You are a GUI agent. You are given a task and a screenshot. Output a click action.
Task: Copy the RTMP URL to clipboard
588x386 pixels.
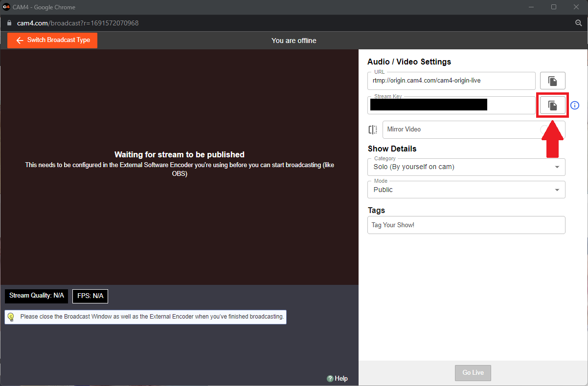(x=552, y=81)
